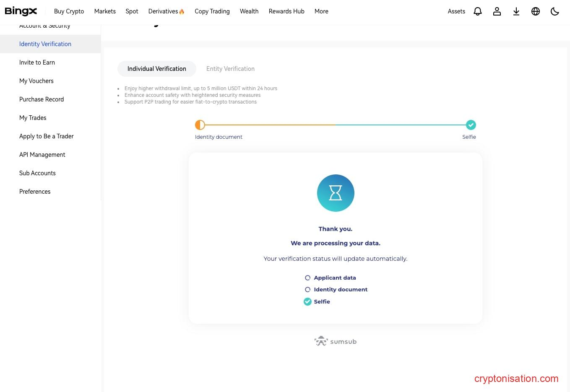Click the Selfie step on progress bar
Image resolution: width=570 pixels, height=392 pixels.
(x=471, y=125)
